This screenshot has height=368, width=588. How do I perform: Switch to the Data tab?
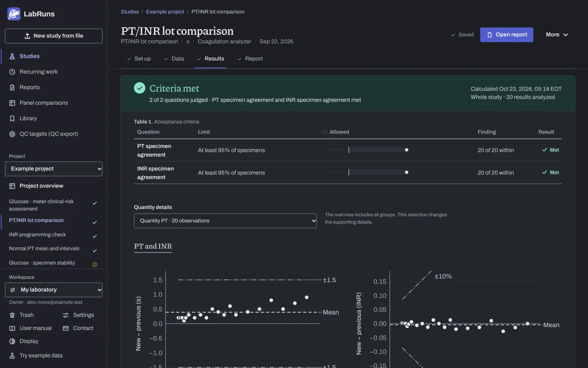[x=174, y=59]
